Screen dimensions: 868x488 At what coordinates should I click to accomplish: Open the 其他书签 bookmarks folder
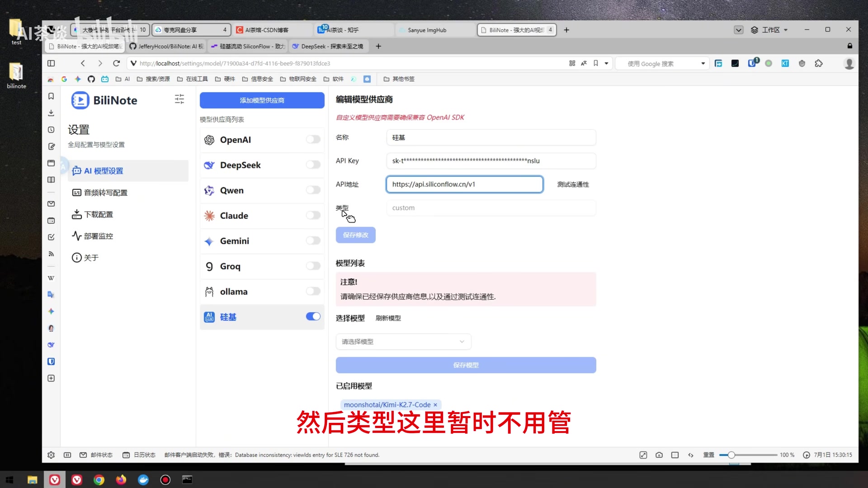pyautogui.click(x=399, y=79)
